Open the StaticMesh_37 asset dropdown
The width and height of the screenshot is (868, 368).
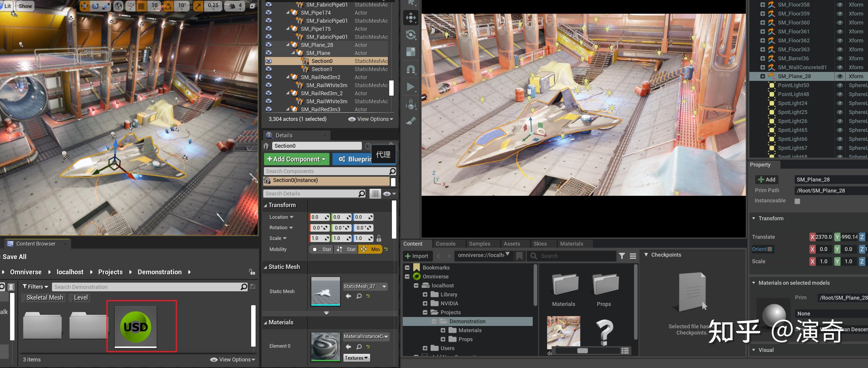point(384,287)
